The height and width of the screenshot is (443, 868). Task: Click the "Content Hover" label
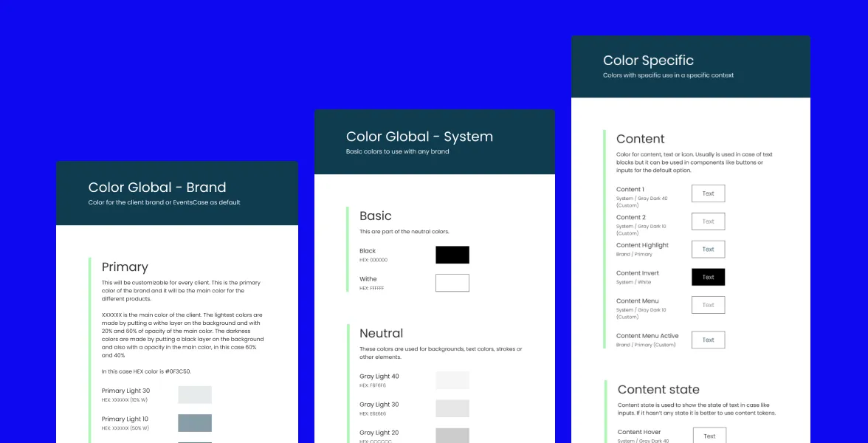tap(639, 432)
